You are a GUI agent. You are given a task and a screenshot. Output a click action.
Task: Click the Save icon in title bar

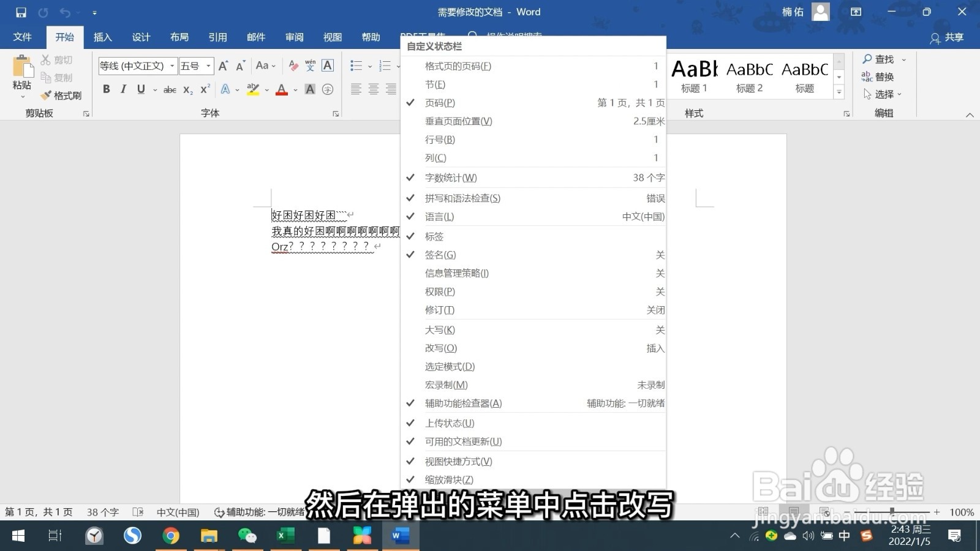(21, 12)
